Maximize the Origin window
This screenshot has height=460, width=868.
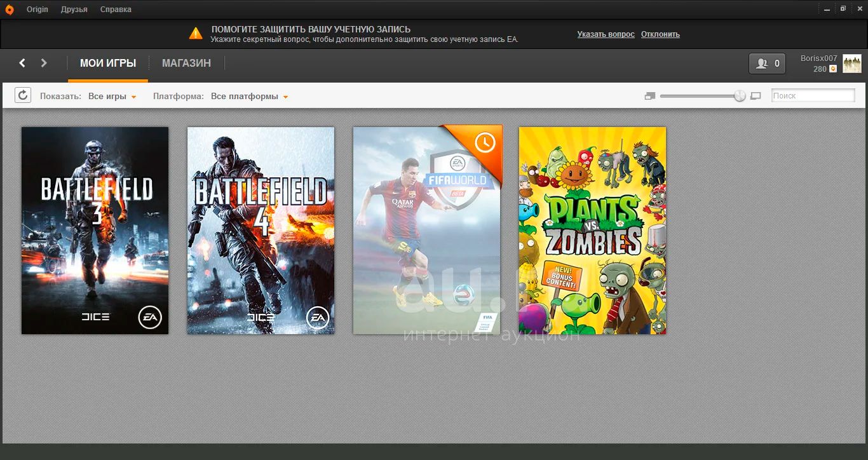[x=843, y=9]
